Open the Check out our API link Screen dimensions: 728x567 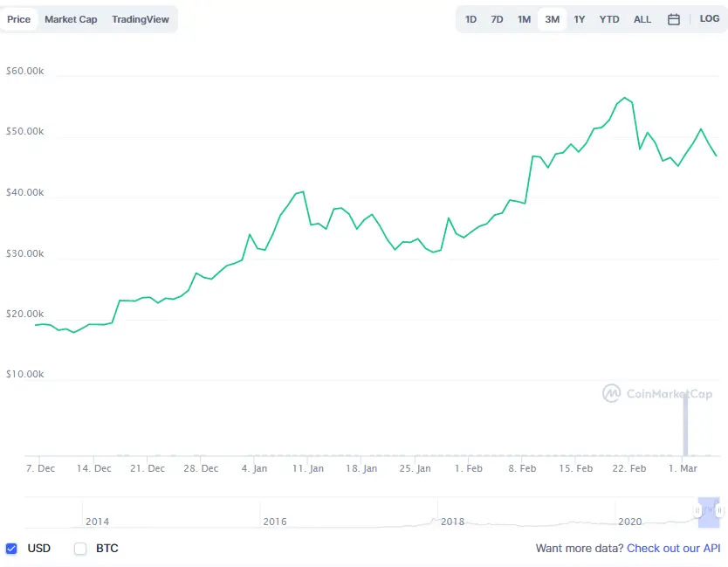click(674, 549)
